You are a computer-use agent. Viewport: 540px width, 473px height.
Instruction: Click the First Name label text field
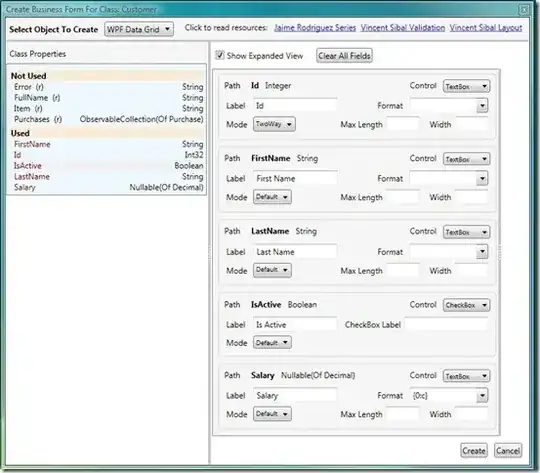click(x=295, y=178)
